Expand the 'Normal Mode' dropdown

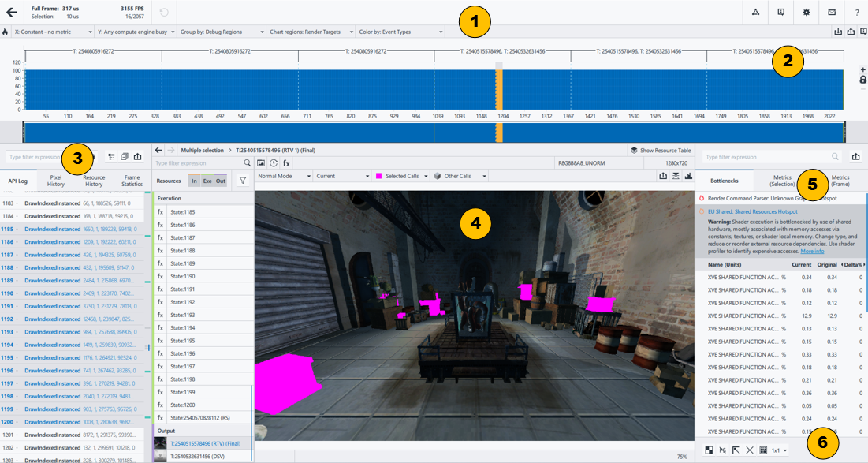tap(283, 176)
